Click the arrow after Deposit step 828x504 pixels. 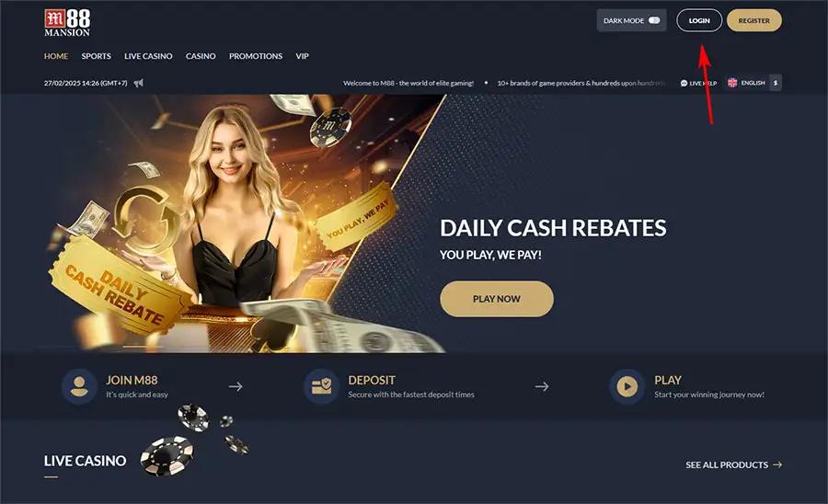[x=542, y=386]
